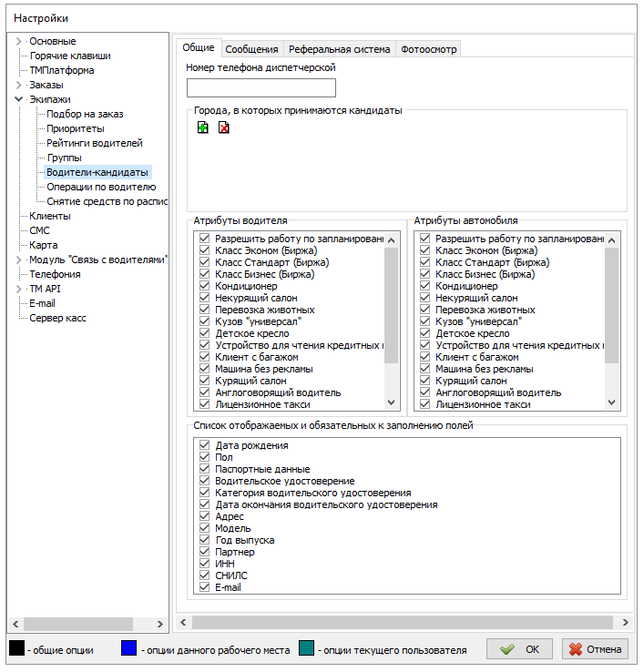Toggle car attribute 'Детское кресло' checkbox
This screenshot has width=644, height=672.
point(425,333)
